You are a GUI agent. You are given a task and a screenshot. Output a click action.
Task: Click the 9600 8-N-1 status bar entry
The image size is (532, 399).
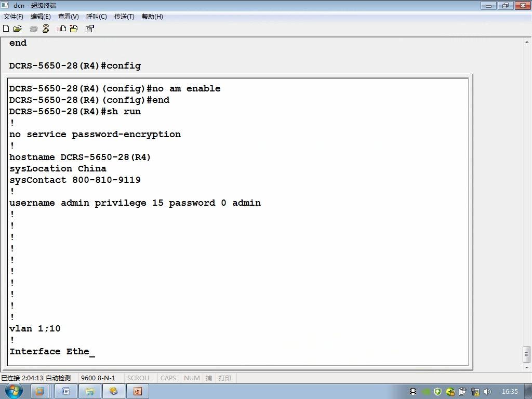click(98, 378)
